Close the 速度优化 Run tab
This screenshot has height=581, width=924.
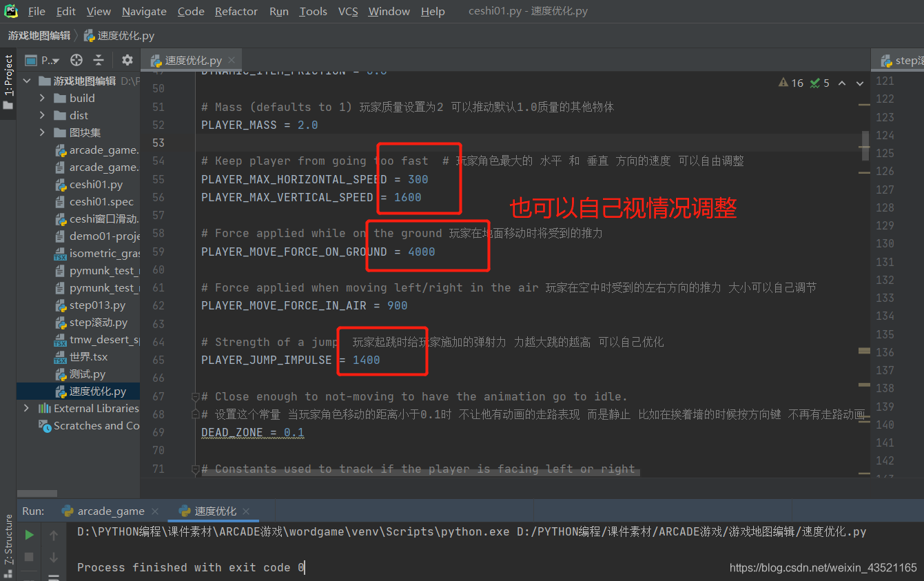coord(246,511)
